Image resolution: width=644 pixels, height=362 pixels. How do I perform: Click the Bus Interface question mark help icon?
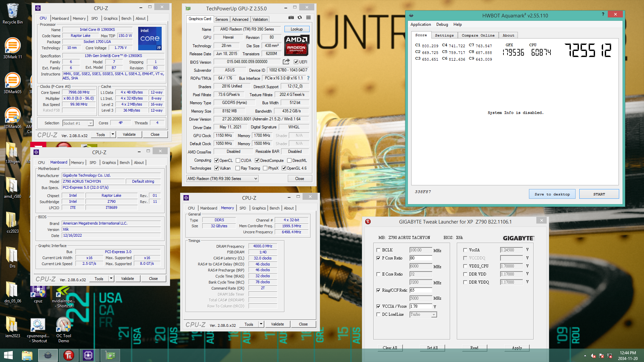(308, 78)
